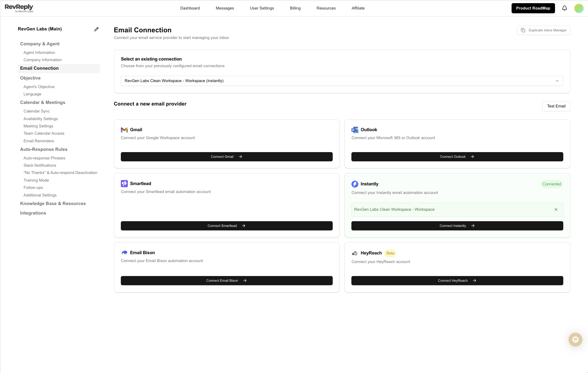Click 'Select an existing connection' label
The height and width of the screenshot is (373, 588).
pyautogui.click(x=151, y=59)
